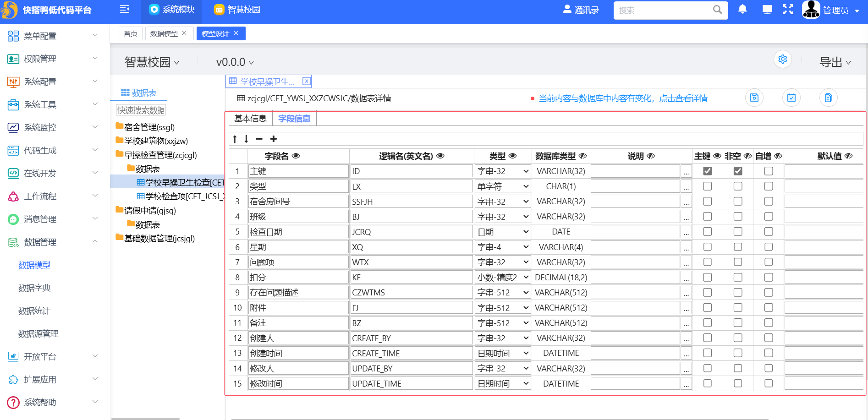
Task: Select 学校检查项 table in the tree
Action: (x=181, y=196)
